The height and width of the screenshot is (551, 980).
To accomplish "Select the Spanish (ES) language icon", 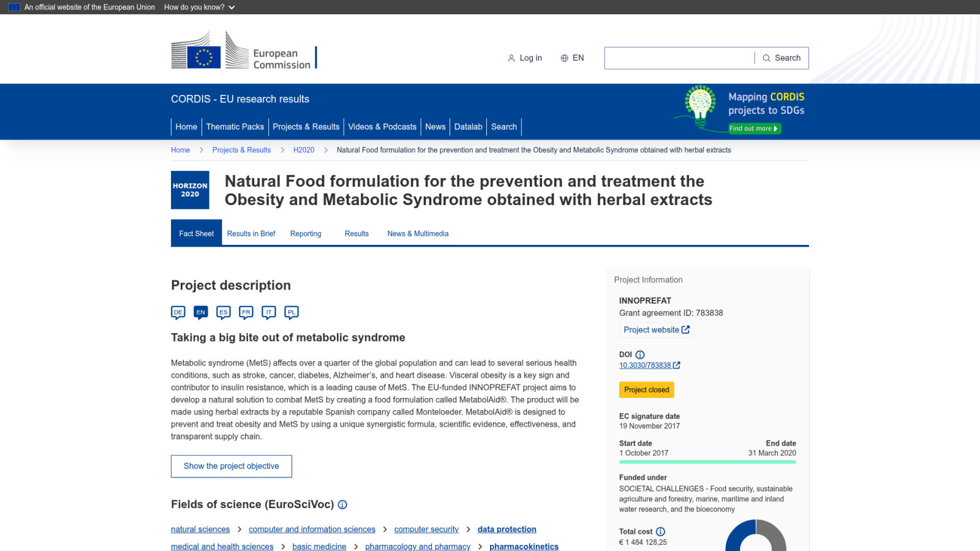I will pos(224,312).
